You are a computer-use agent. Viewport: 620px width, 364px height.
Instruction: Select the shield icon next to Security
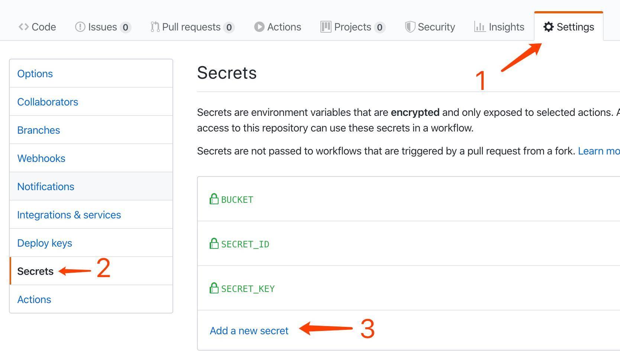pyautogui.click(x=410, y=26)
